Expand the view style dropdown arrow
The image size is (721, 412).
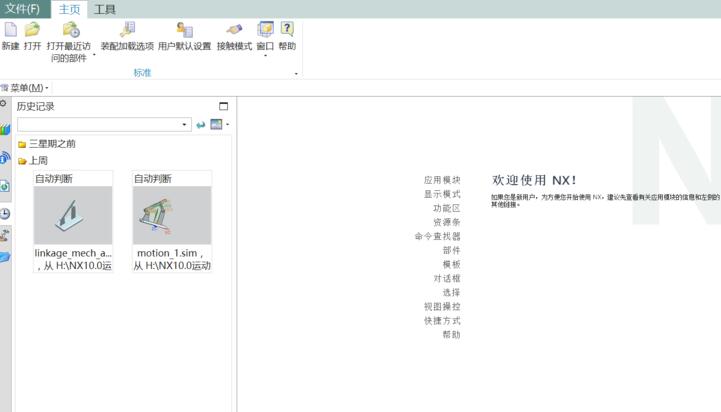click(x=228, y=124)
